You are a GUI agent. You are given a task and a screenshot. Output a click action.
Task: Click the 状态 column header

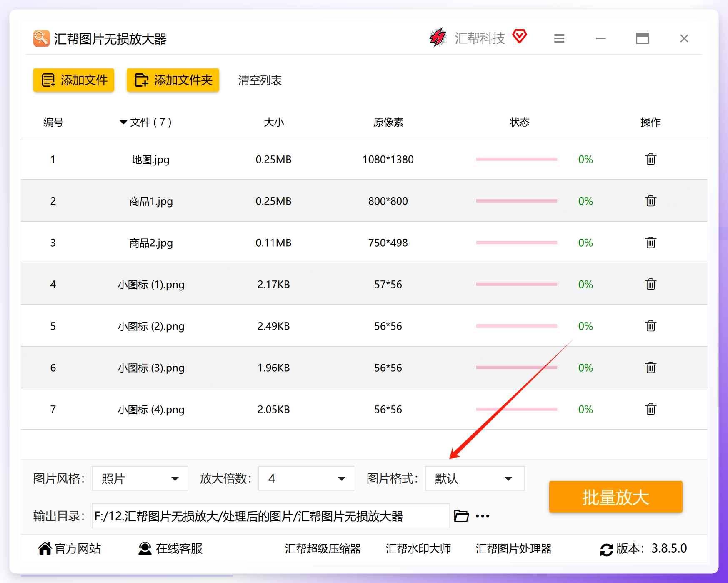click(520, 122)
